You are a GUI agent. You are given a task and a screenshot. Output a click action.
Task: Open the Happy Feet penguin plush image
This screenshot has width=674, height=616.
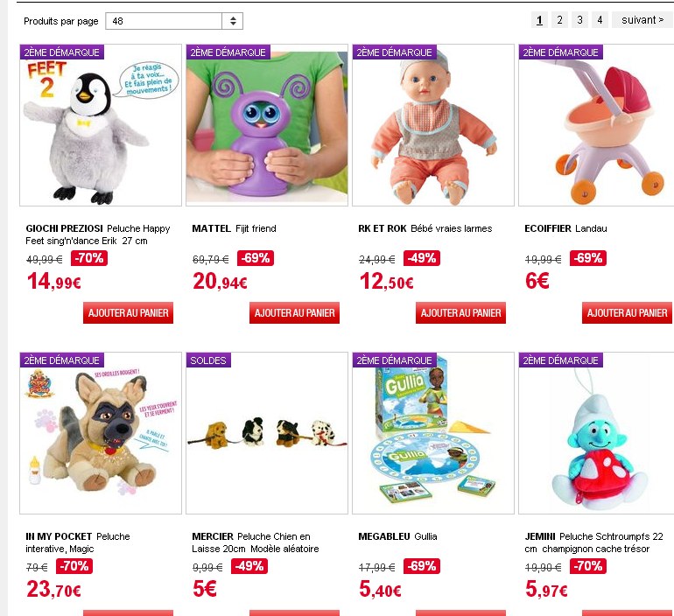(x=101, y=125)
